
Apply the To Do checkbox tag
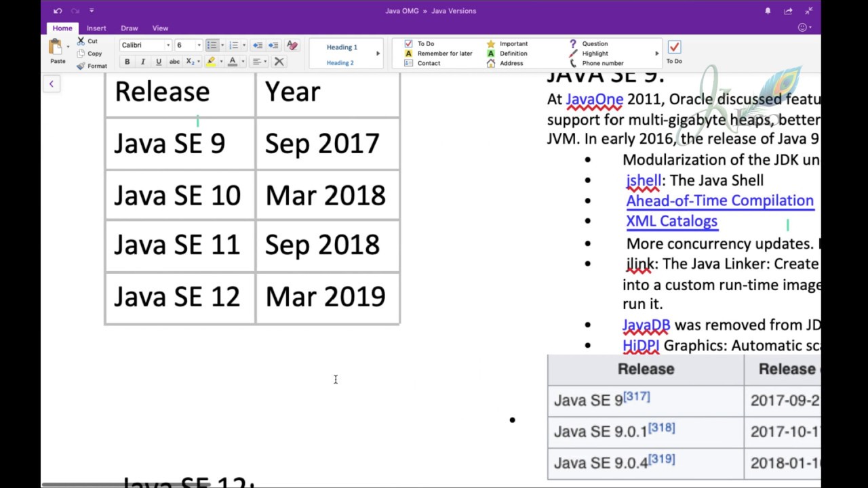(419, 43)
